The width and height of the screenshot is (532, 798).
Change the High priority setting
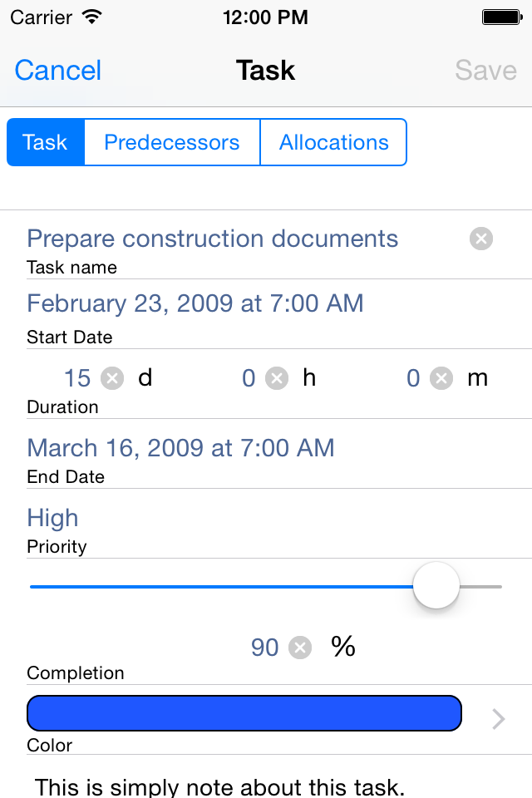coord(53,518)
